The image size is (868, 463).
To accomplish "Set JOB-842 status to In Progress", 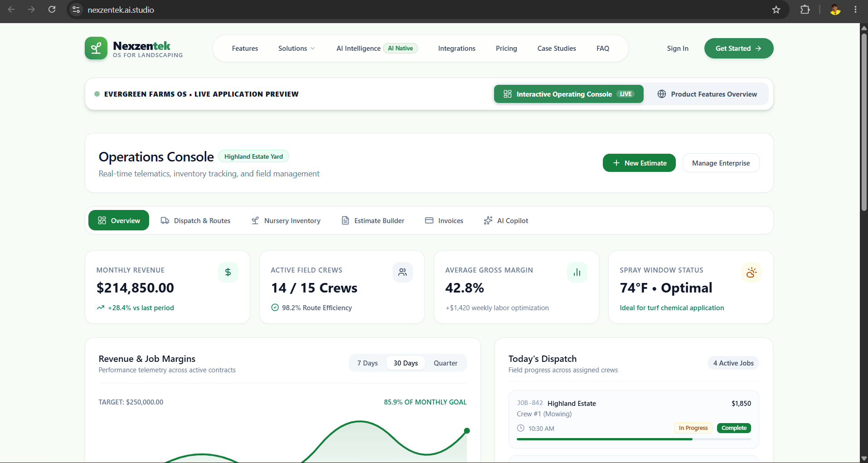I will click(x=693, y=428).
